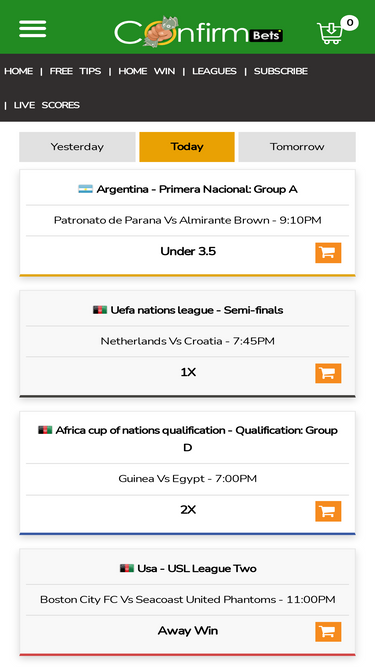The width and height of the screenshot is (375, 667).
Task: Go to HOME in navigation bar
Action: point(18,71)
